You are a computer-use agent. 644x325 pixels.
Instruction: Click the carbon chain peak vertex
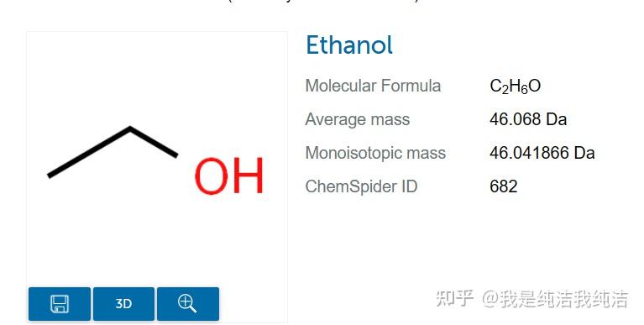[x=130, y=129]
